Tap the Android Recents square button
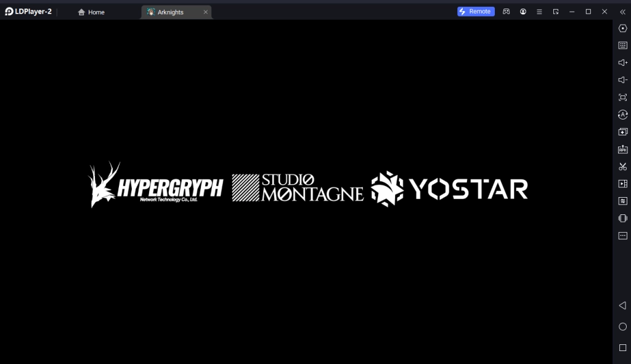631x364 pixels. pyautogui.click(x=622, y=347)
